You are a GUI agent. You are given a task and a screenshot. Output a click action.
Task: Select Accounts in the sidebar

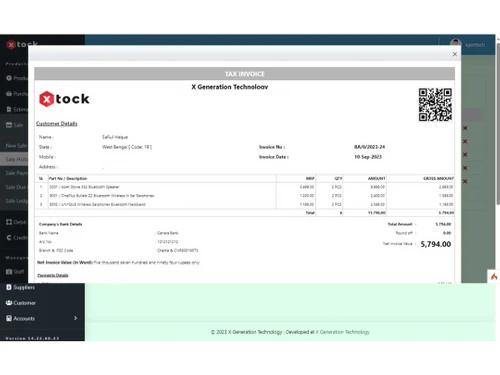24,319
